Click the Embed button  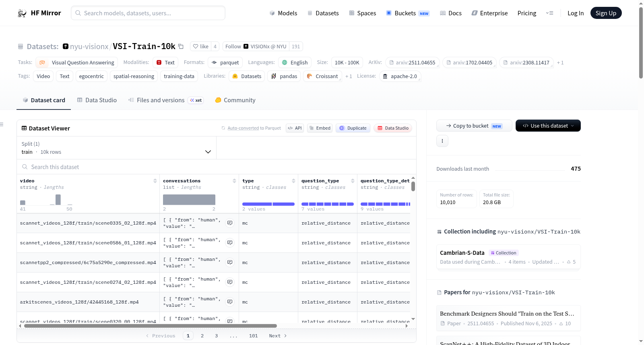[x=320, y=128]
